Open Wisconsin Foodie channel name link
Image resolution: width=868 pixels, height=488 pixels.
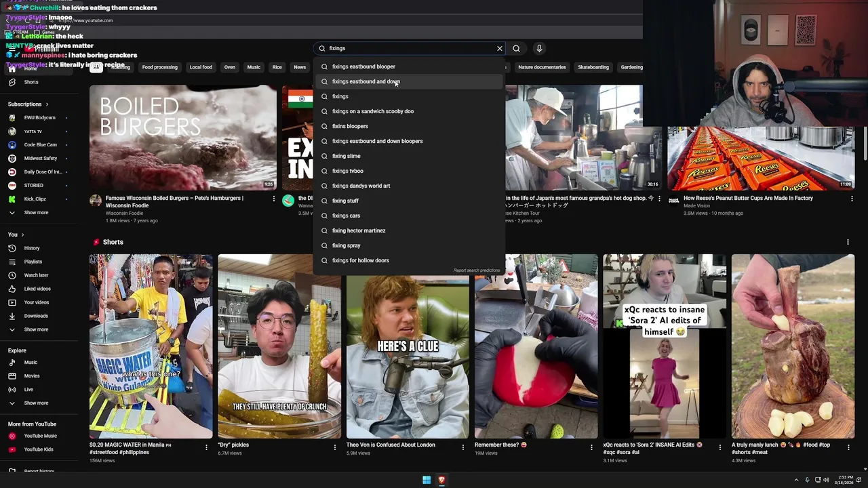[x=124, y=213]
